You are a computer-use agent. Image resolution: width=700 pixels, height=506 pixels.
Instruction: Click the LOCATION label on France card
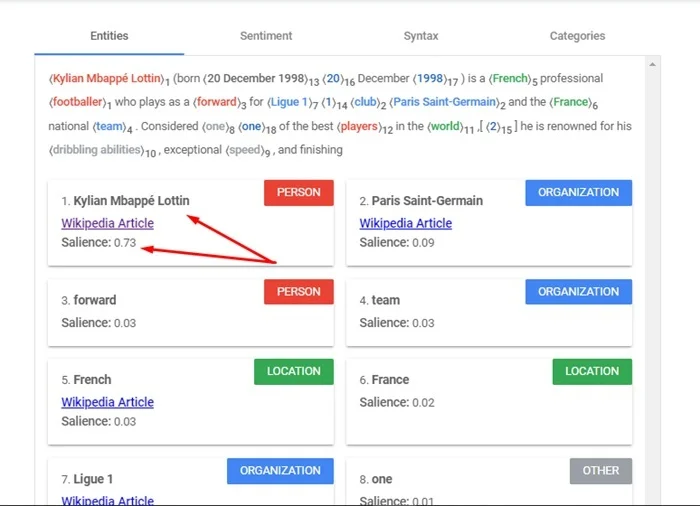click(592, 372)
